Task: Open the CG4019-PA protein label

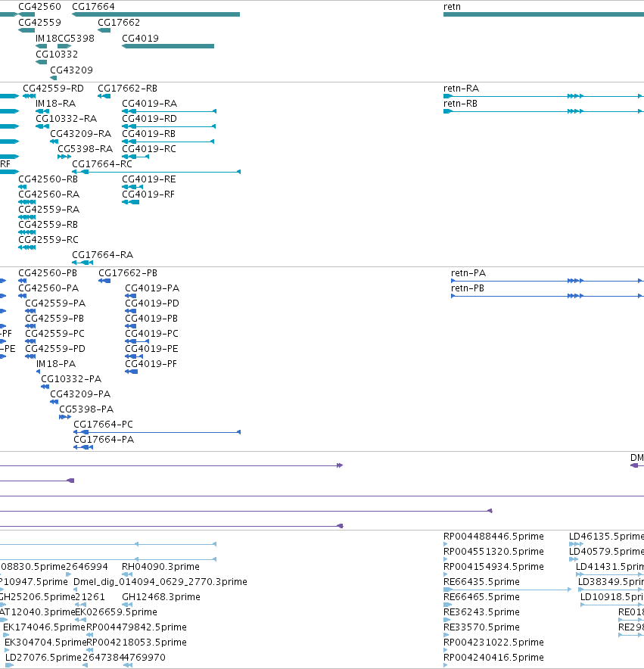Action: (x=152, y=288)
